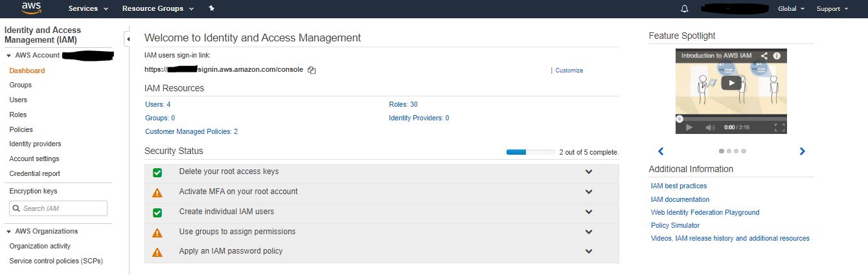This screenshot has height=275, width=868.
Task: Expand Activate MFA on your root account
Action: tap(589, 192)
